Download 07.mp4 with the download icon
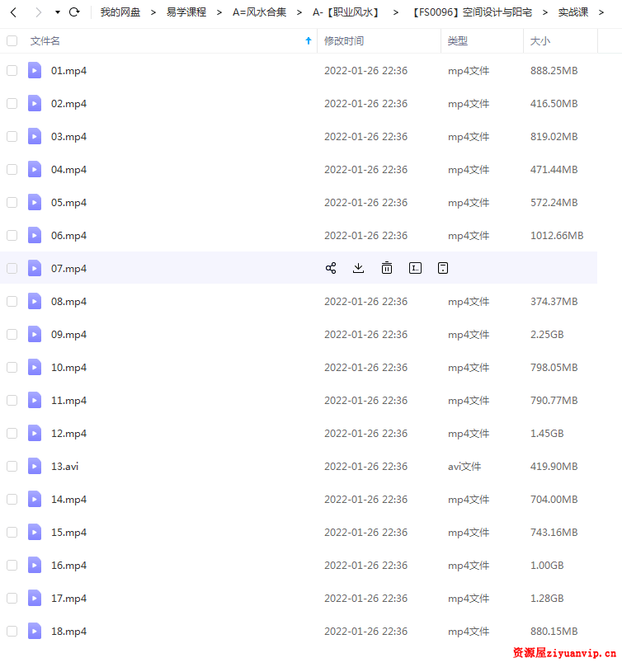The image size is (622, 672). 358,268
